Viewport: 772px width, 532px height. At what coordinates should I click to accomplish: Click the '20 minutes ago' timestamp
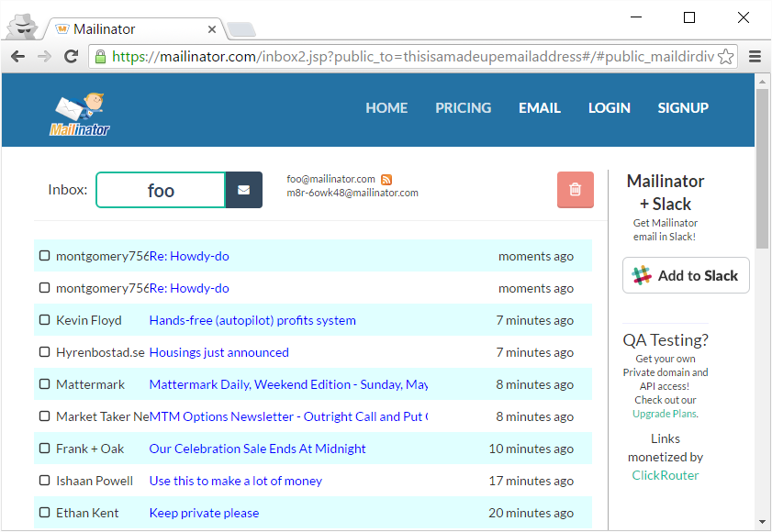coord(531,513)
